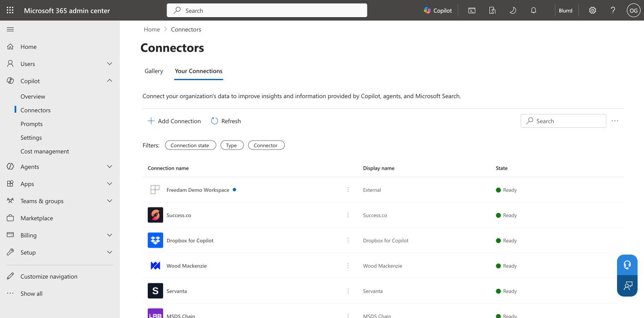Expand the Agents section chevron
Screen dimensions: 644x318
pyautogui.click(x=110, y=166)
